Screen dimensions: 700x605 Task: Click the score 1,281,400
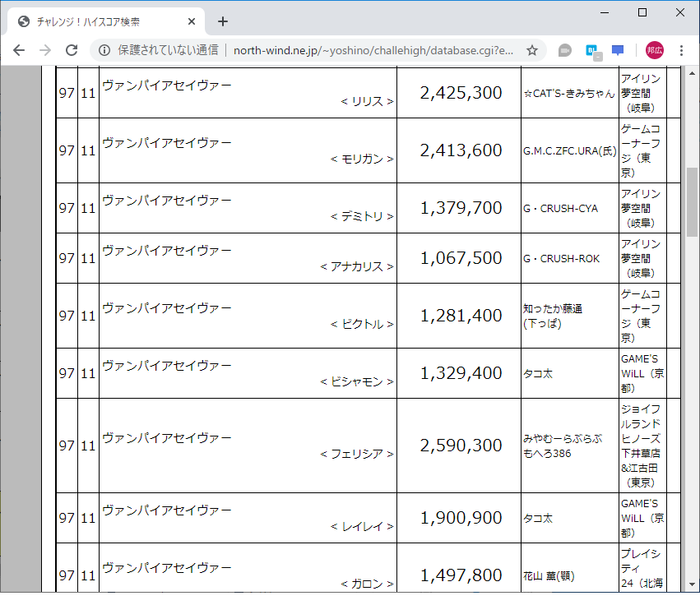pyautogui.click(x=461, y=316)
